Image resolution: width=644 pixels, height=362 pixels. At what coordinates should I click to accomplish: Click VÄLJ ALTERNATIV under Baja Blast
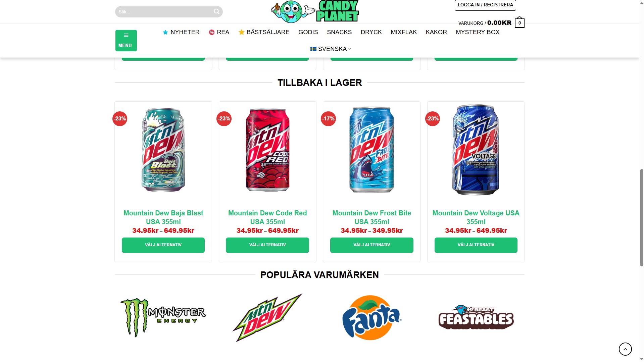pos(163,245)
